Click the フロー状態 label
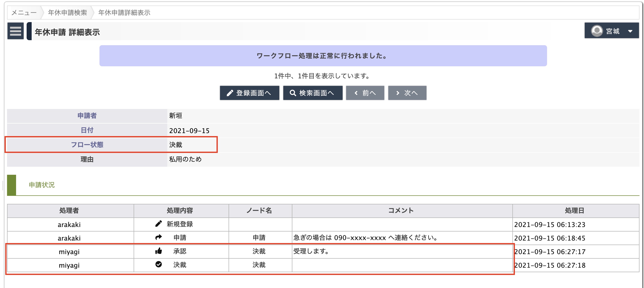 [87, 145]
